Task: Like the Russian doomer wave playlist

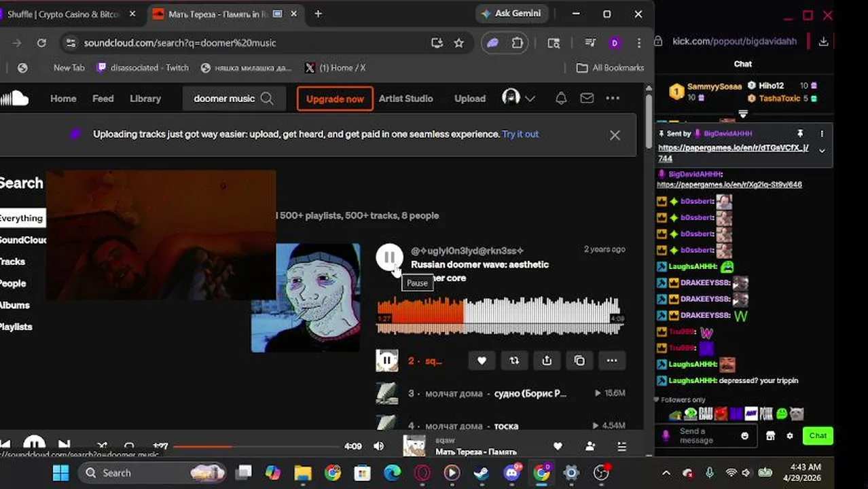Action: click(482, 361)
